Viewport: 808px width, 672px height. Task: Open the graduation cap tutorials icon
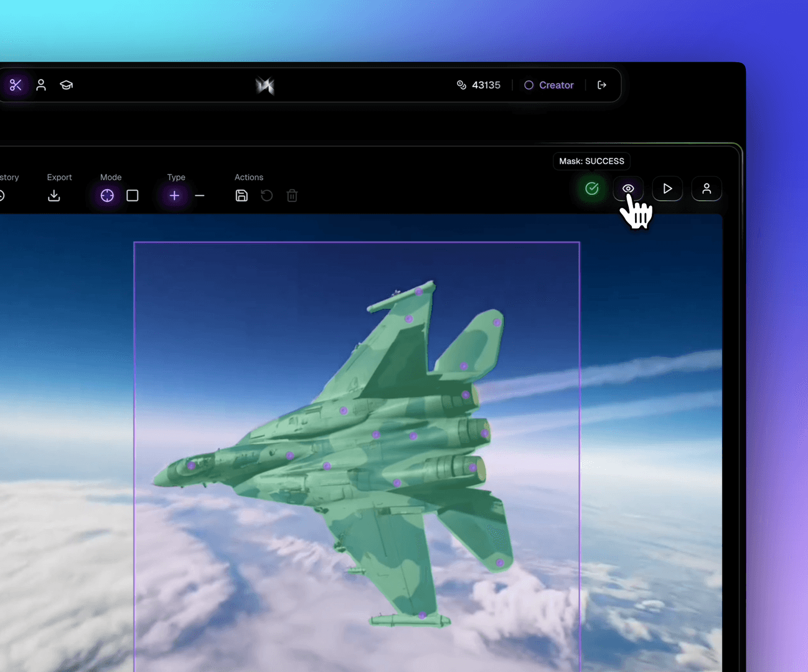pyautogui.click(x=66, y=85)
